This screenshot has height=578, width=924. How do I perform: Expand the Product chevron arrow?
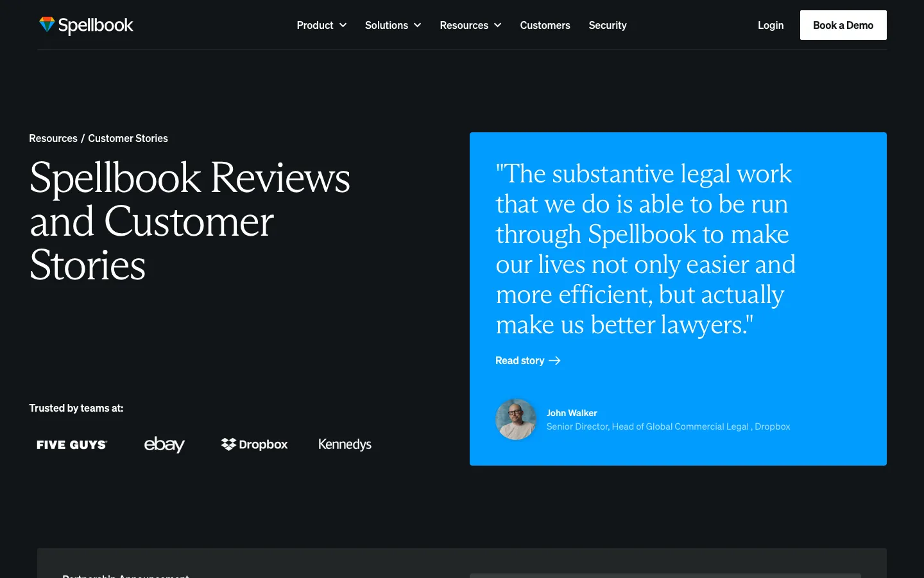[343, 25]
